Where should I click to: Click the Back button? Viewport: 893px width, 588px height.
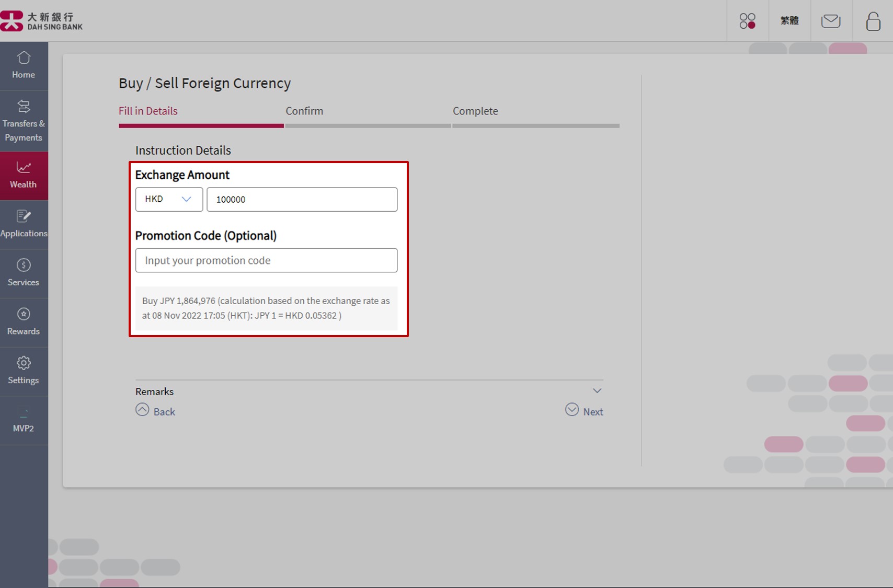tap(155, 411)
